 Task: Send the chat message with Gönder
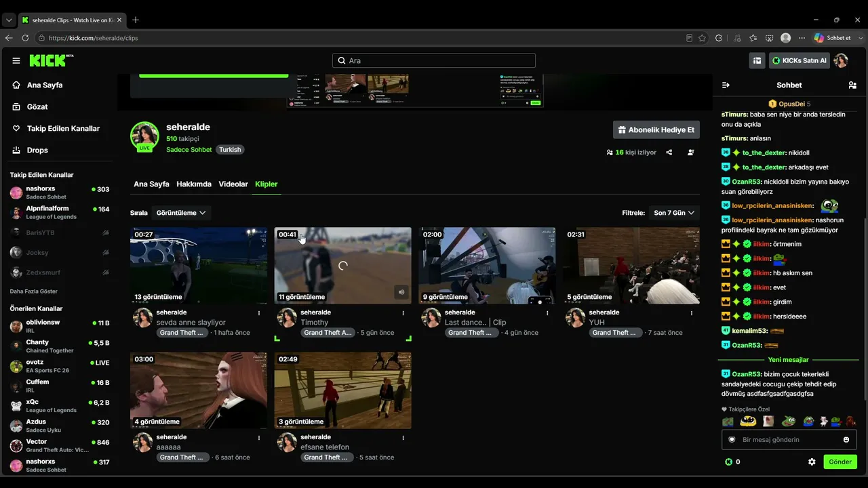(x=840, y=462)
